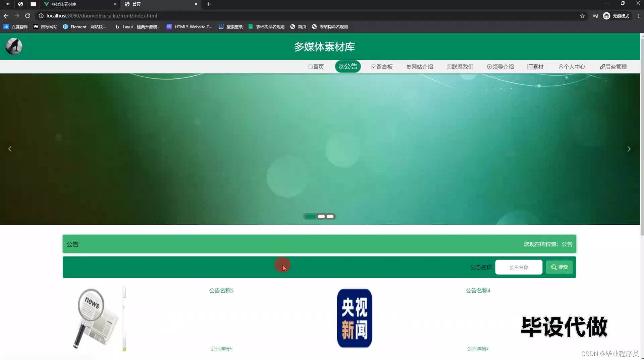Go back with the browser back arrow
The image size is (644, 360).
6,16
